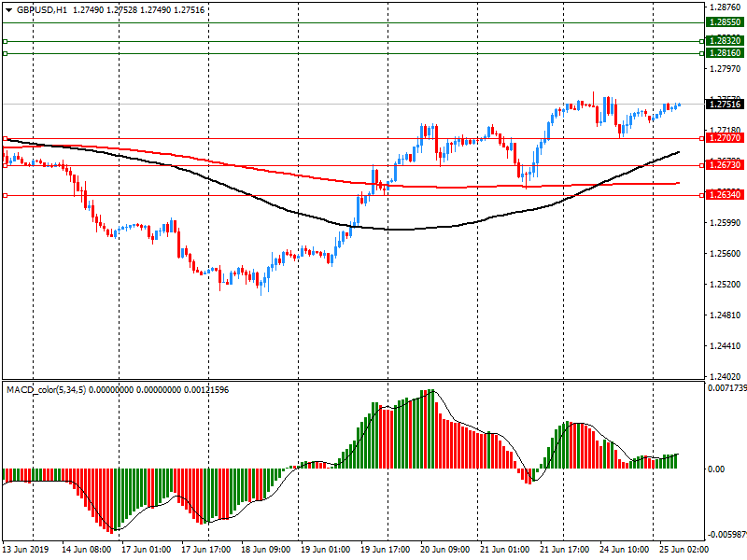This screenshot has width=747, height=560.
Task: Click the 1.24020 price axis value
Action: coord(726,376)
